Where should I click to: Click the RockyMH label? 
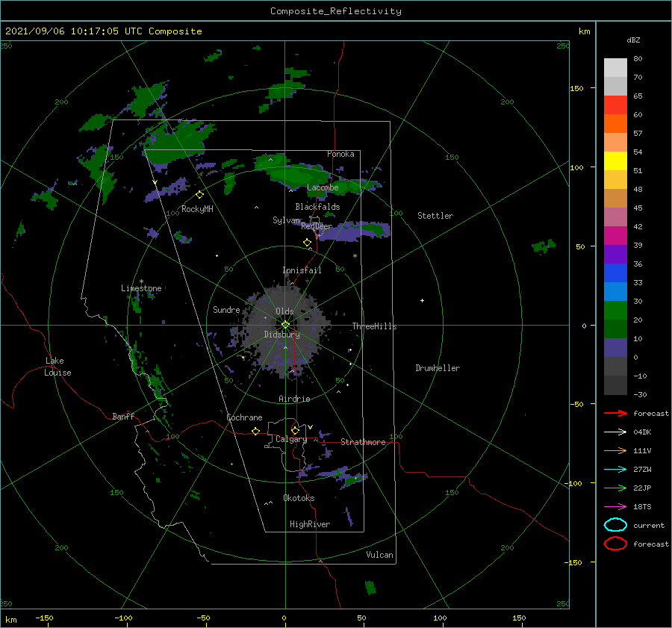197,209
